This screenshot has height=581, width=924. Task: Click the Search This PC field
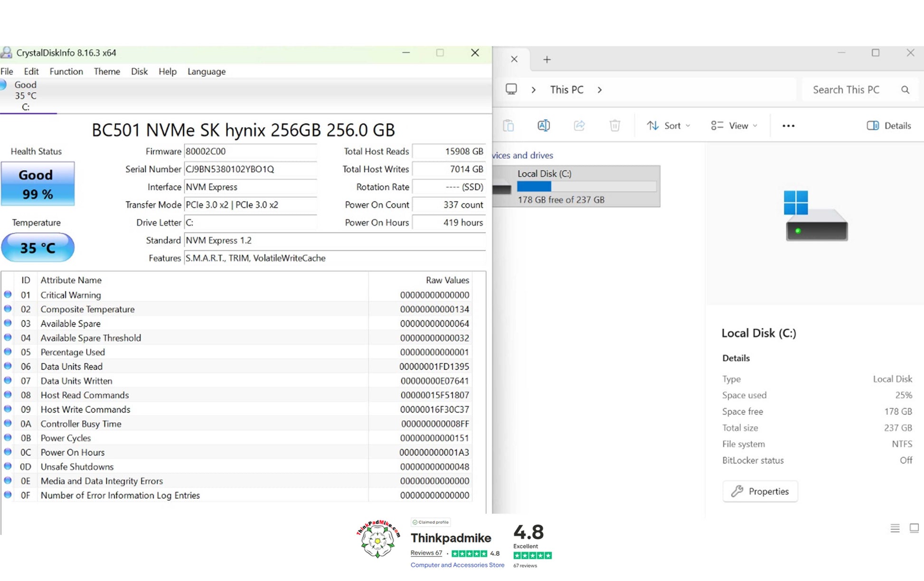tap(846, 90)
